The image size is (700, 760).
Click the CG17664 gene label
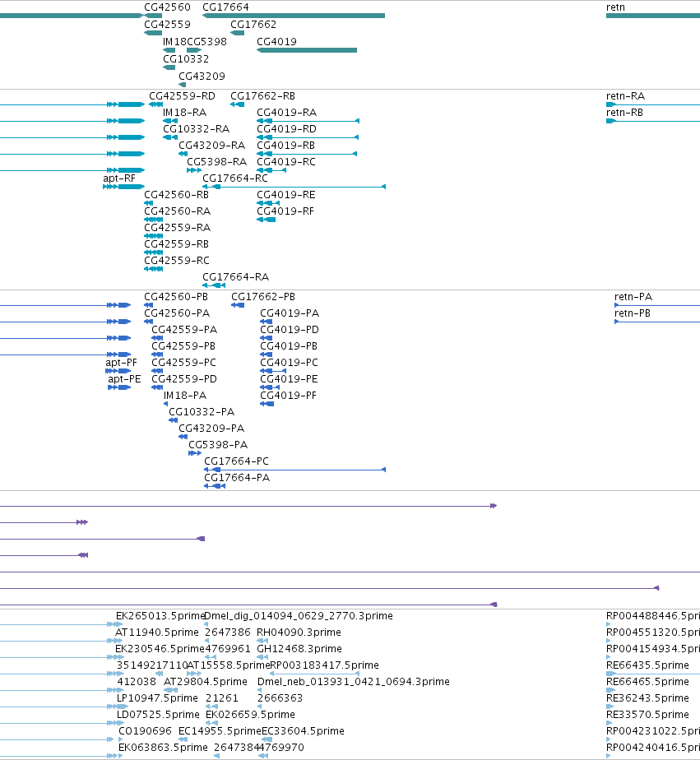pos(225,7)
